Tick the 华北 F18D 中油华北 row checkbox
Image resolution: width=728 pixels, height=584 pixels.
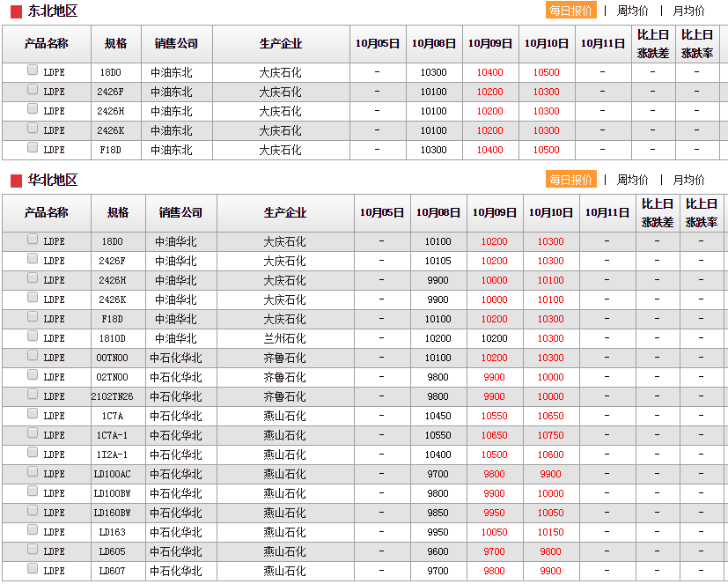click(33, 316)
